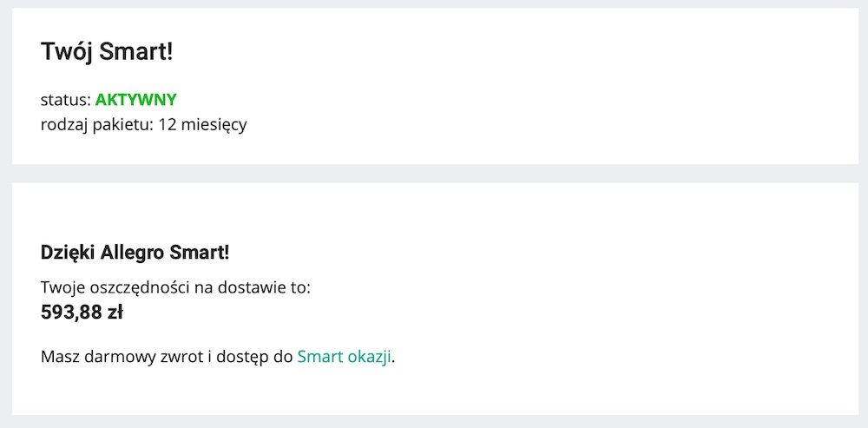The width and height of the screenshot is (868, 428).
Task: Click the phrase dostęp do before link
Action: point(253,358)
